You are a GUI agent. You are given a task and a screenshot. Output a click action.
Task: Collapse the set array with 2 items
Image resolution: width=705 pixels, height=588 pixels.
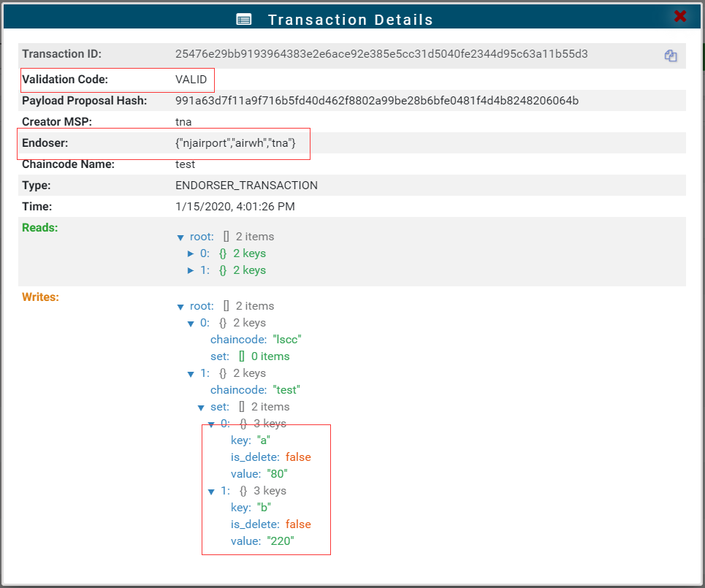[x=201, y=408]
